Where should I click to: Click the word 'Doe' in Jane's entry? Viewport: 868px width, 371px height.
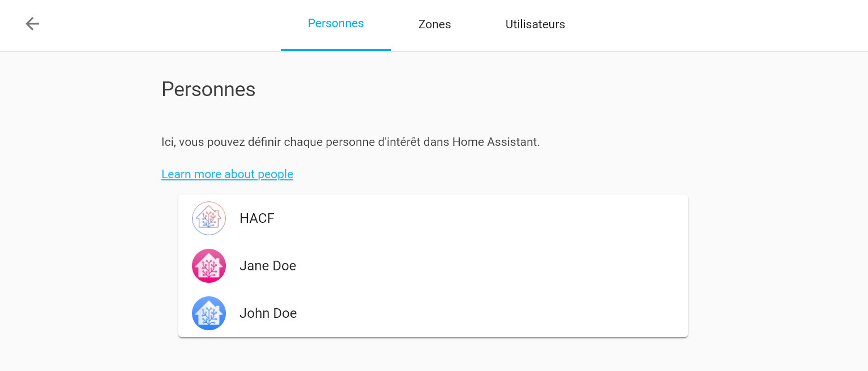pos(284,266)
